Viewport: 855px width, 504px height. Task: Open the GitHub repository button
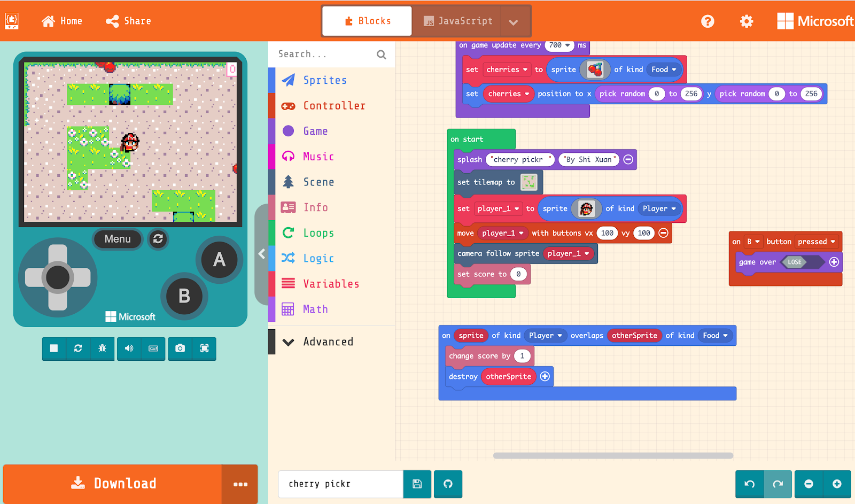[448, 484]
